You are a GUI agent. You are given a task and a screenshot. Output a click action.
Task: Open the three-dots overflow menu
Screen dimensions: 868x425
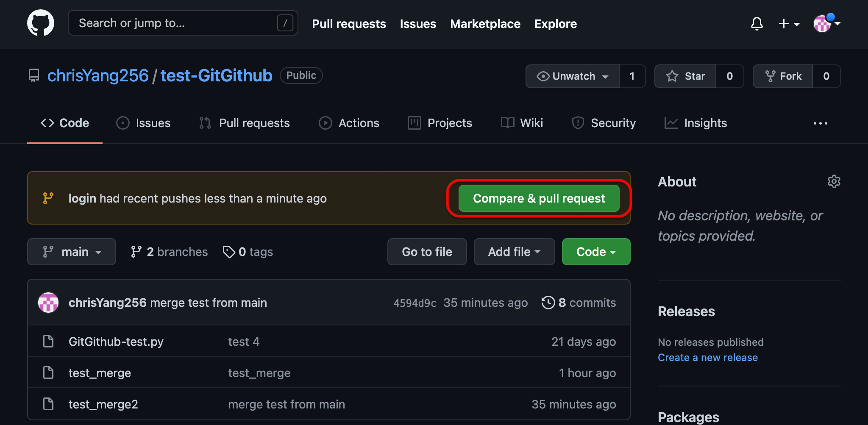(x=820, y=123)
